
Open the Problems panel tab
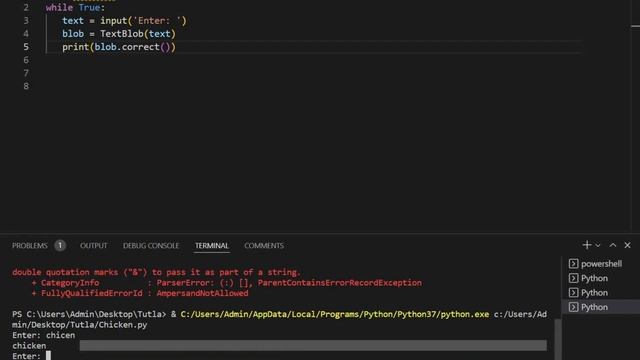(x=29, y=246)
